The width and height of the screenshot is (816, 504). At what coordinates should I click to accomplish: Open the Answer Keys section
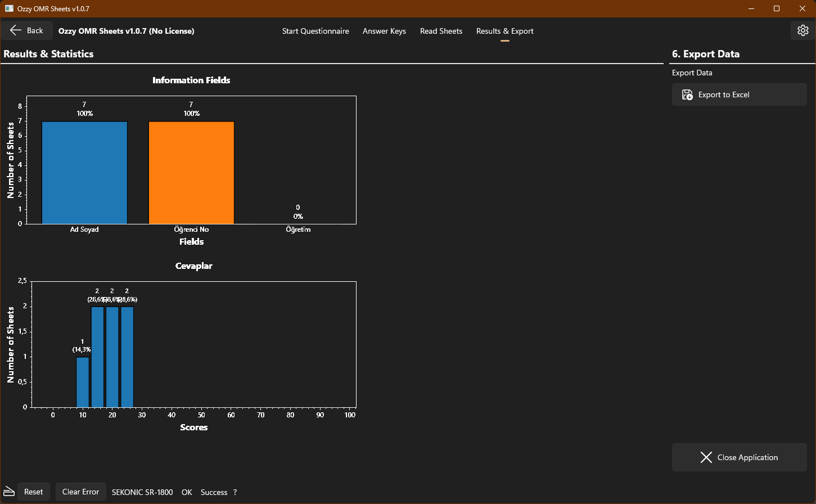tap(384, 31)
